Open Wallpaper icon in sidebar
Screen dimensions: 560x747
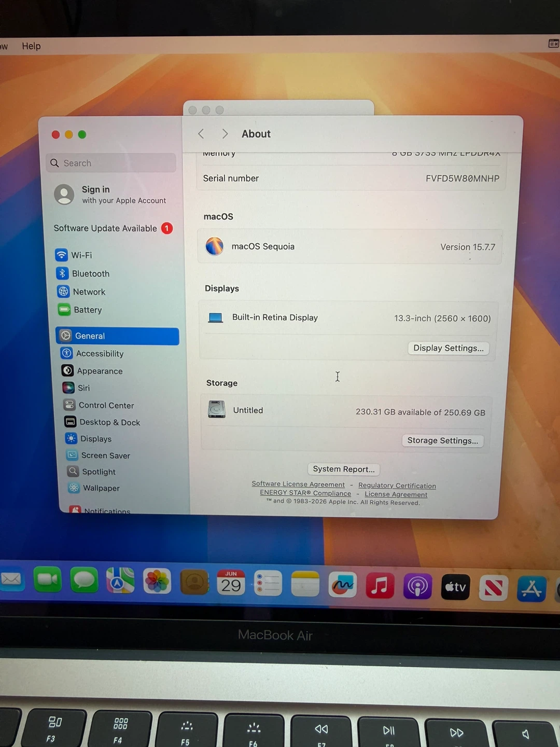74,488
